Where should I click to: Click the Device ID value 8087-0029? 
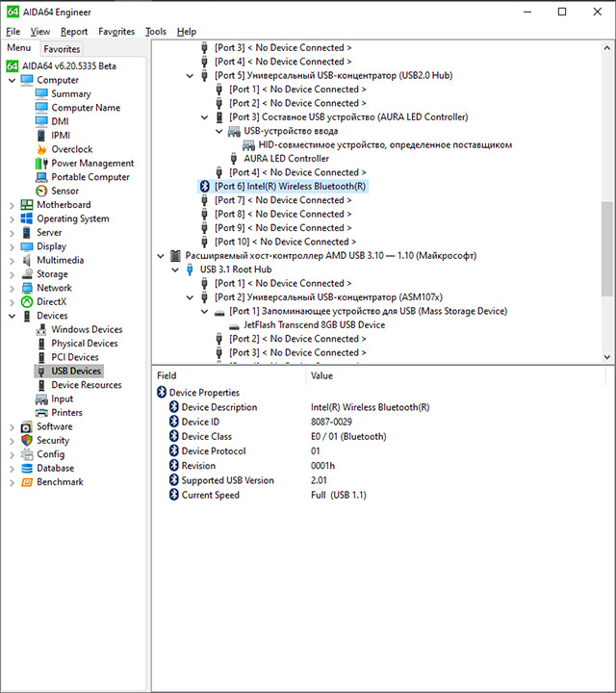point(331,423)
